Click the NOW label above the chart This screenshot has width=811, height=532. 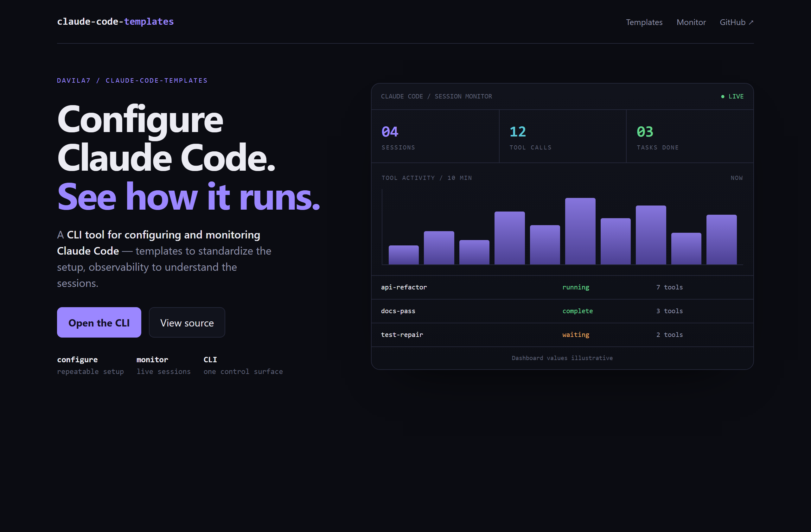point(736,178)
